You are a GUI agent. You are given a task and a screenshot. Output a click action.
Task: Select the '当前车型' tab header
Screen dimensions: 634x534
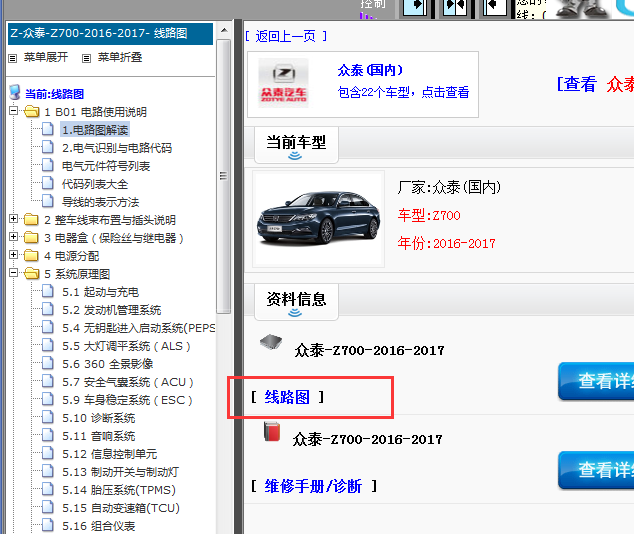pyautogui.click(x=296, y=145)
